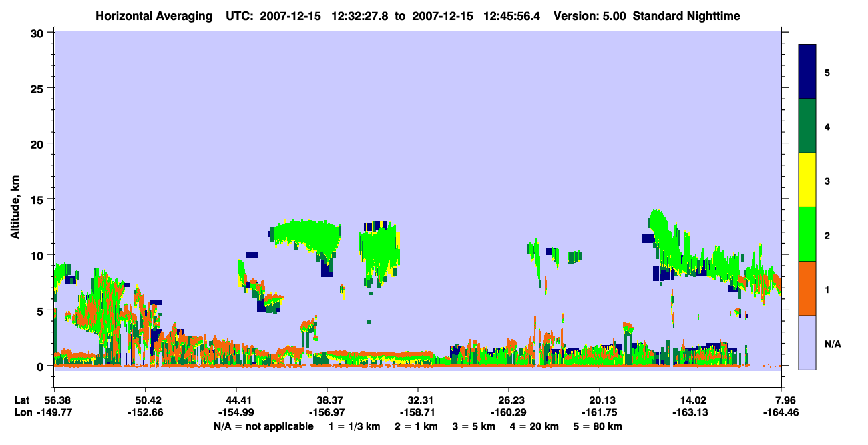Click the latitude value 20.13
This screenshot has height=445, width=868.
pos(600,400)
